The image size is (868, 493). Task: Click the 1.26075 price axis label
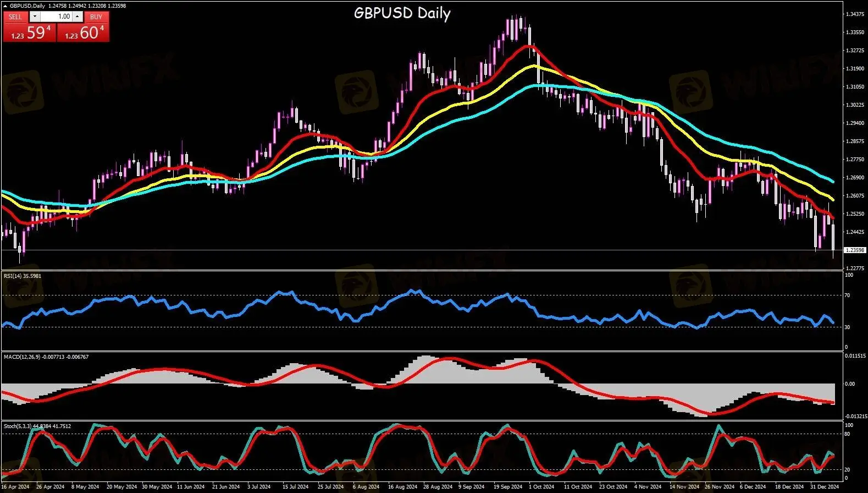(x=854, y=196)
